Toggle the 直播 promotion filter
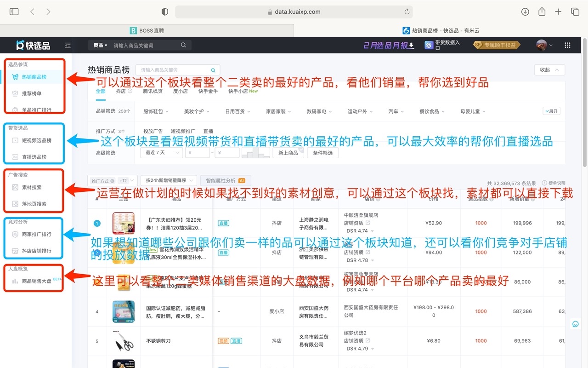Viewport: 588px width, 368px height. point(208,131)
